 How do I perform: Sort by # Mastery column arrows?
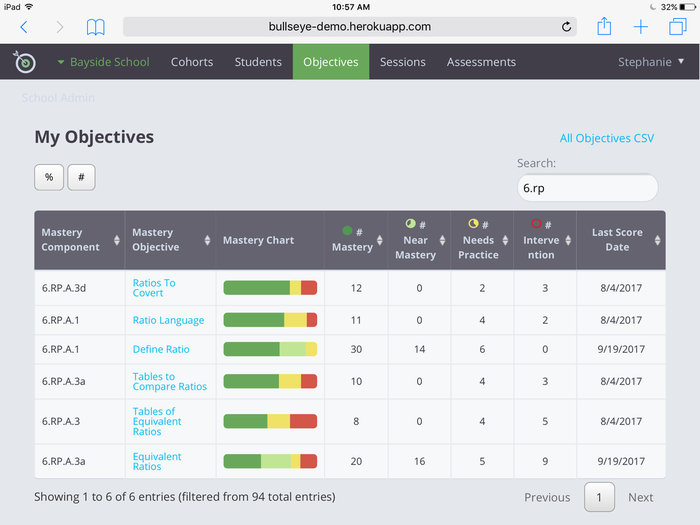point(379,240)
